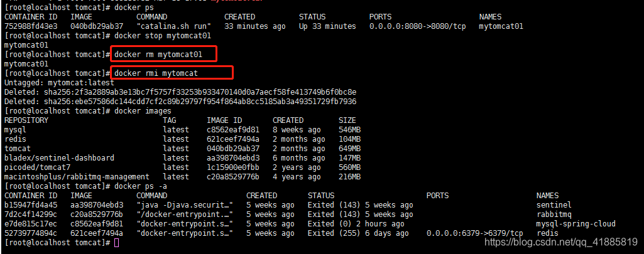
Task: Click image ID aa398704ebd3 in images list
Action: tap(233, 158)
